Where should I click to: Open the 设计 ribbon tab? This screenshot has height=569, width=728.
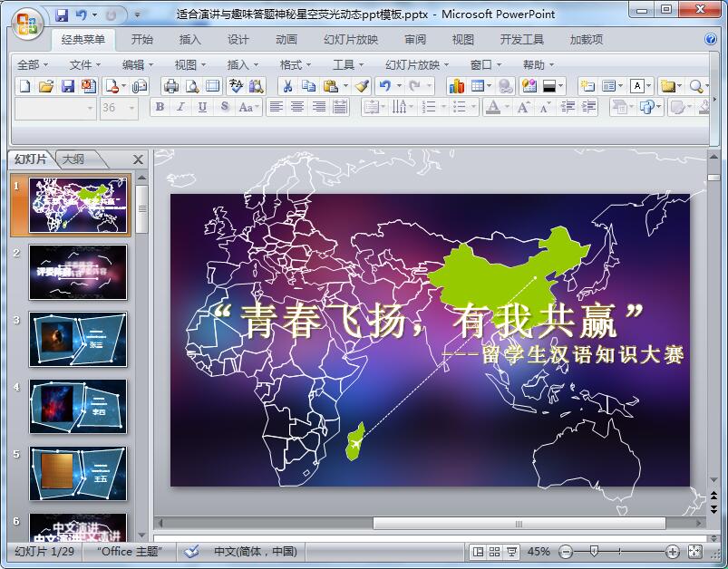point(238,40)
